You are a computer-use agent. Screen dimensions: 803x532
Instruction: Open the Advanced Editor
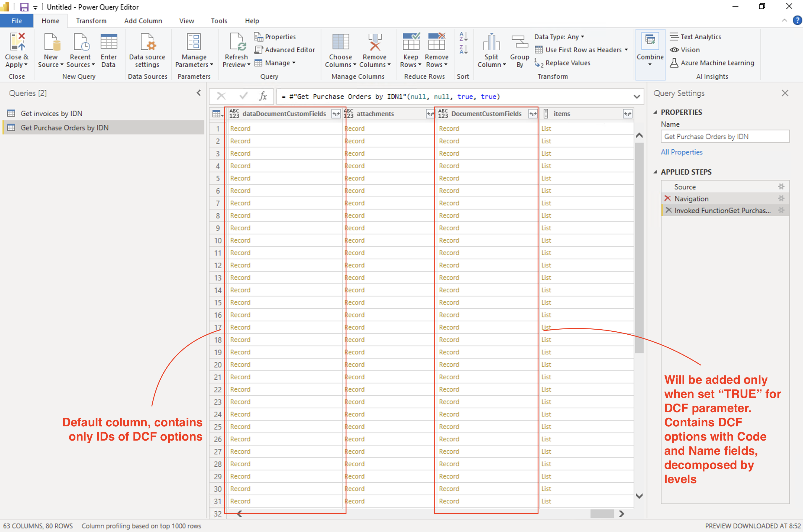[x=285, y=50]
